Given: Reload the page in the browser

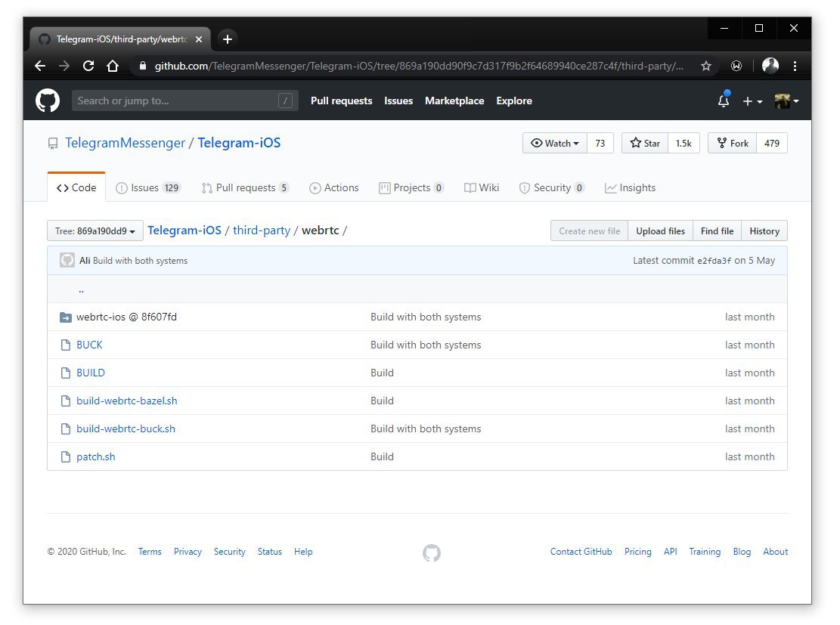Looking at the screenshot, I should (88, 66).
